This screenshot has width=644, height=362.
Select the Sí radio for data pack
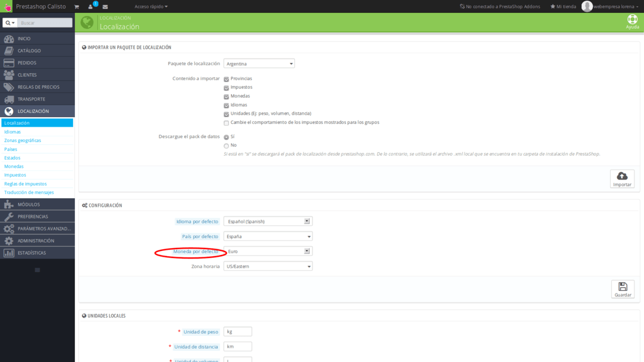[227, 137]
